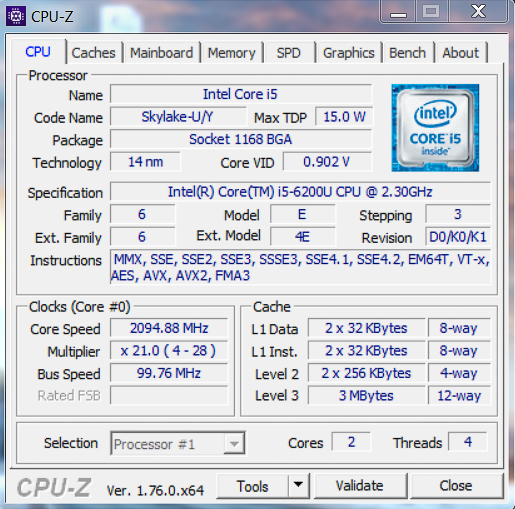Click the Level 3 size '3 MBytes'
This screenshot has height=509, width=515.
tap(366, 395)
